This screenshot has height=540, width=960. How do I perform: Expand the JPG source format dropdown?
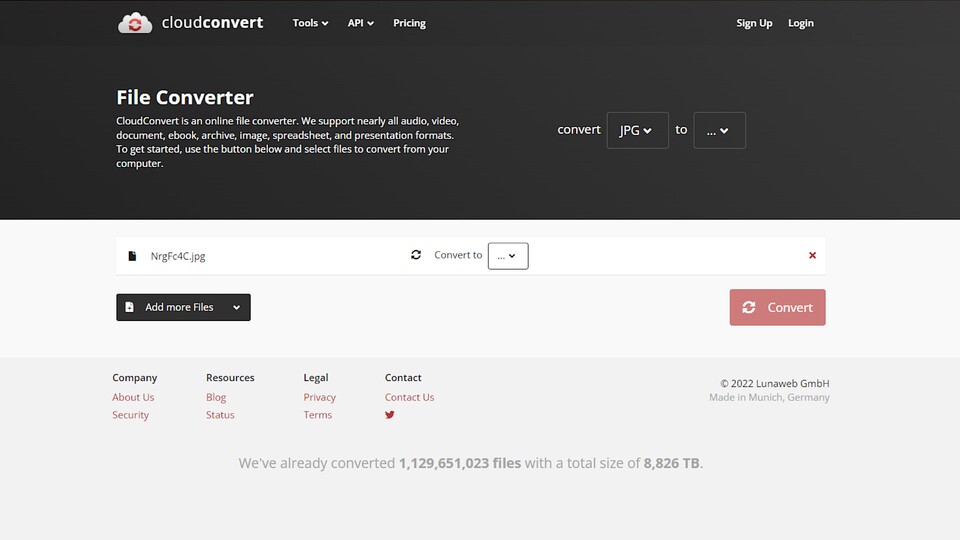point(637,130)
